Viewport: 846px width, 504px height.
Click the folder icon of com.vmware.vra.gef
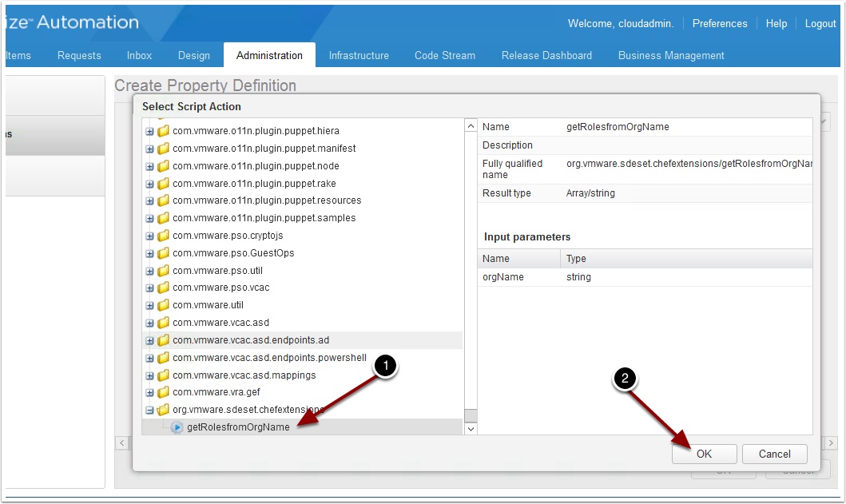[x=163, y=392]
